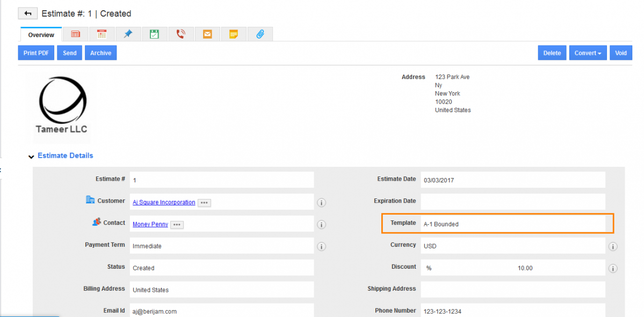Open the emails envelope tab

pos(207,34)
